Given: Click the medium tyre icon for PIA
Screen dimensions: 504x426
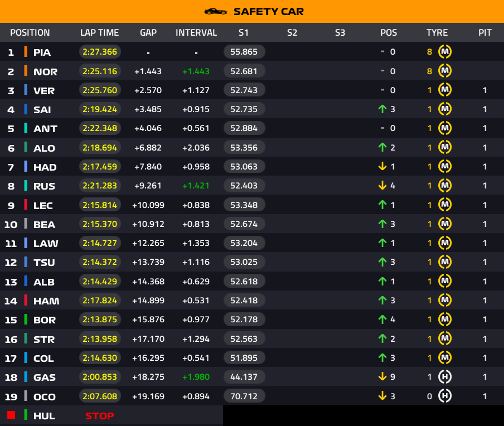Looking at the screenshot, I should click(445, 52).
